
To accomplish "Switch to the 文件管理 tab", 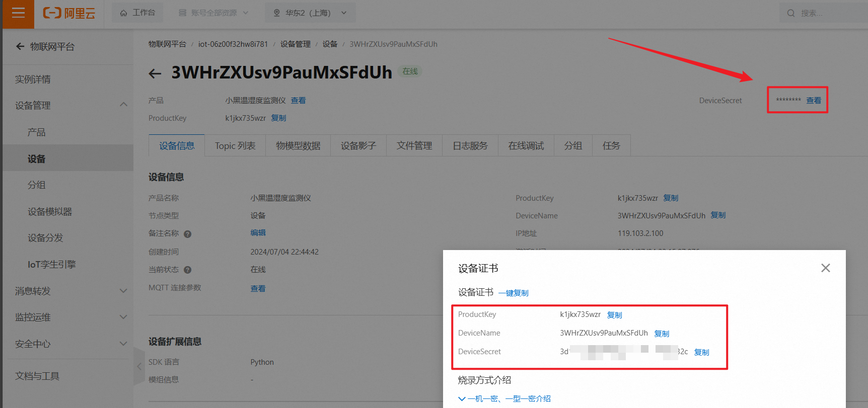I will (414, 145).
